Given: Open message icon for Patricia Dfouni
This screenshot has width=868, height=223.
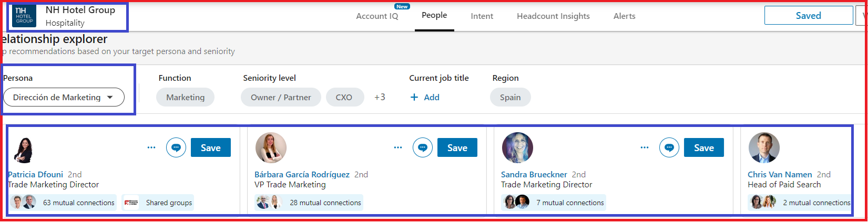Looking at the screenshot, I should [x=176, y=148].
